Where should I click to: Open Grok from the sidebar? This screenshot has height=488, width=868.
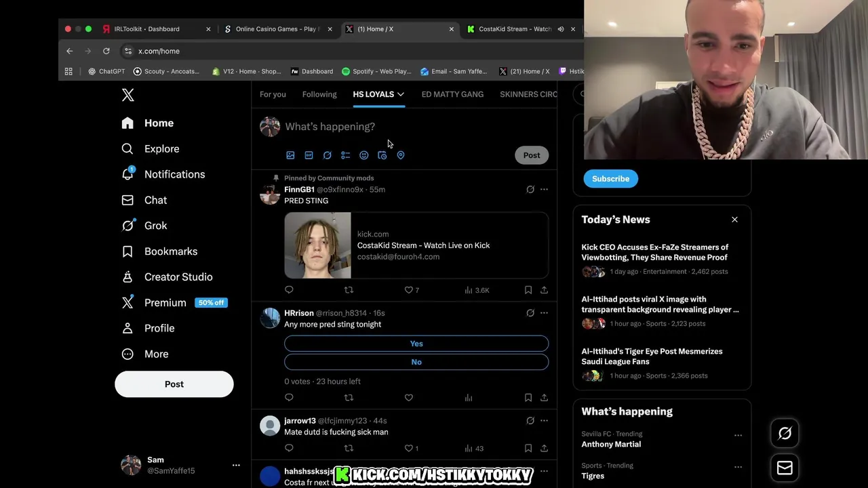click(144, 226)
